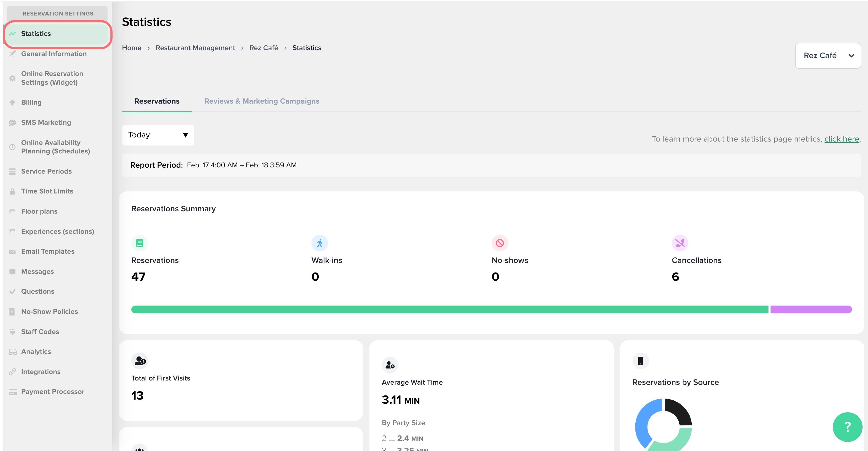
Task: Click the Cancellations crossed-phone icon
Action: [x=680, y=243]
